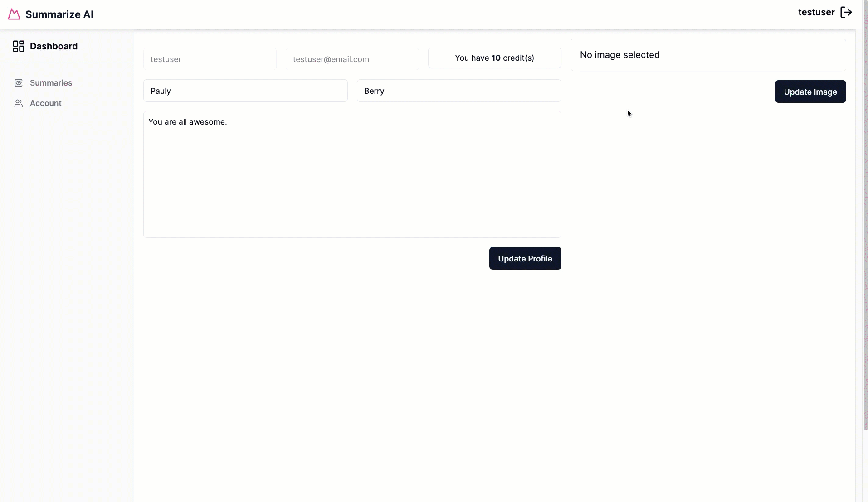Open the Summaries page

click(x=51, y=83)
